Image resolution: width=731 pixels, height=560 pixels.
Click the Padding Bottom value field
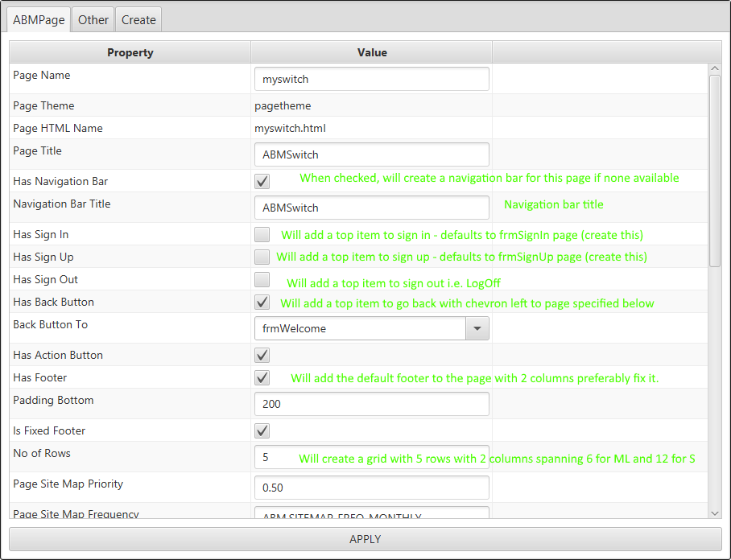click(x=371, y=404)
